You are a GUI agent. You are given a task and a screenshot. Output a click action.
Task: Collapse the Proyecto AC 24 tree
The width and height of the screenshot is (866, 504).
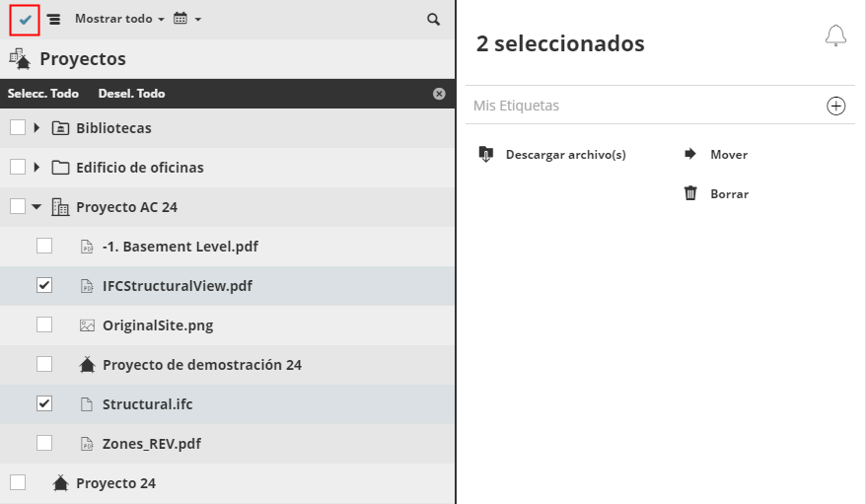click(x=36, y=207)
